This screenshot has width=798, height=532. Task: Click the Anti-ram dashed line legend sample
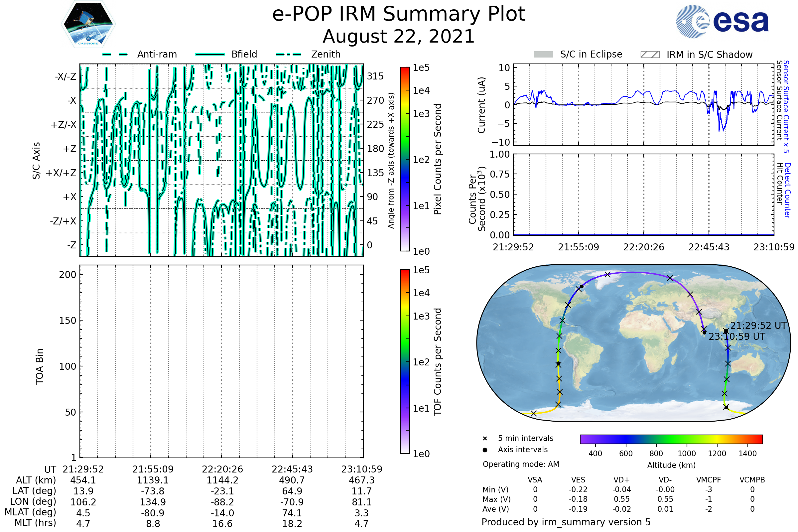(115, 54)
